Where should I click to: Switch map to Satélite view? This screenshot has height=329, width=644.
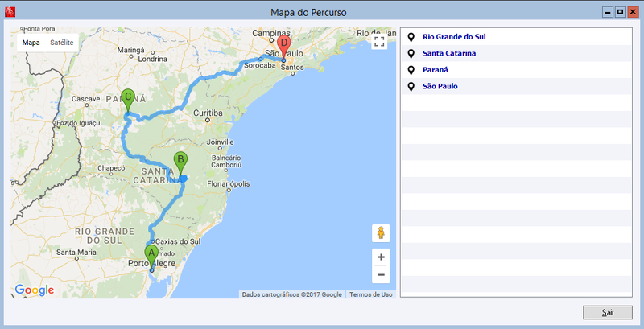[62, 43]
